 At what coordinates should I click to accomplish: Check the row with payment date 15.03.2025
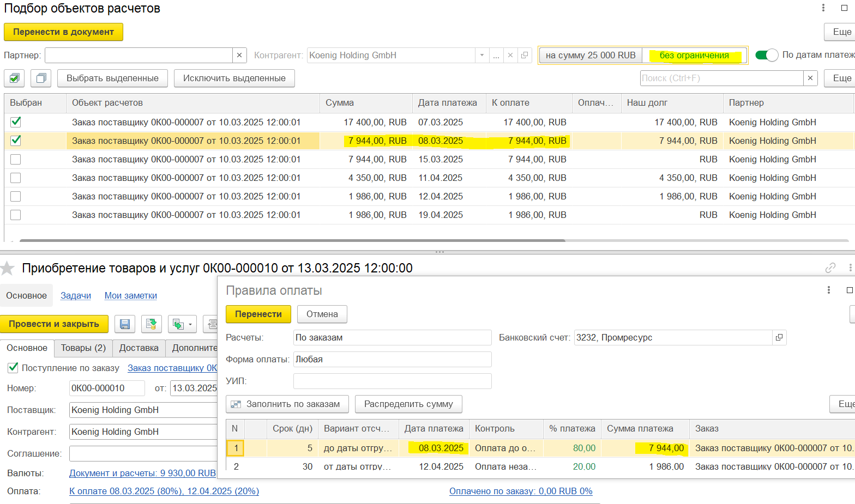click(x=16, y=159)
